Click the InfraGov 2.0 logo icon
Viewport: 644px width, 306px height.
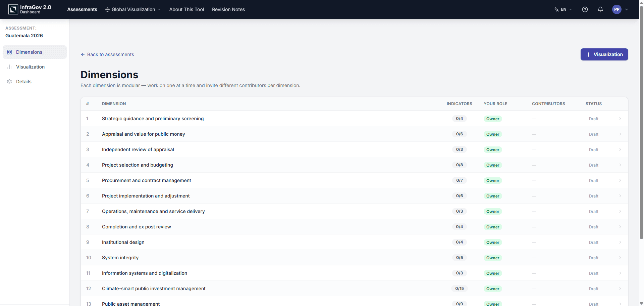tap(13, 9)
